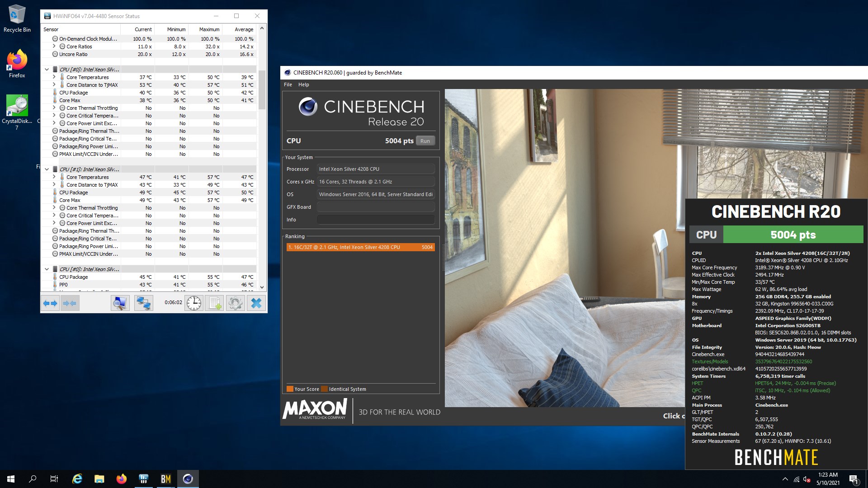Open HWiNFO sensor settings gear
The height and width of the screenshot is (488, 868).
(235, 303)
